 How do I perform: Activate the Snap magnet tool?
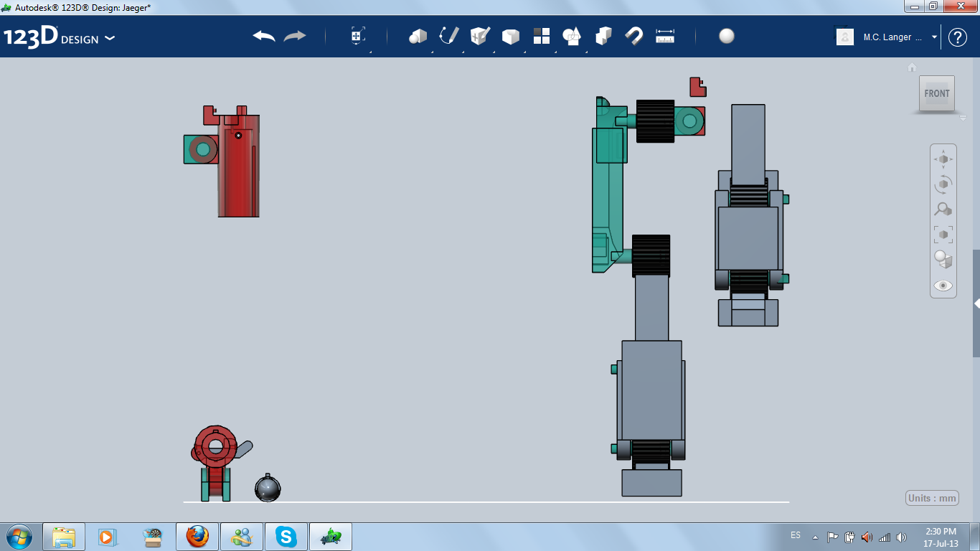(x=634, y=36)
